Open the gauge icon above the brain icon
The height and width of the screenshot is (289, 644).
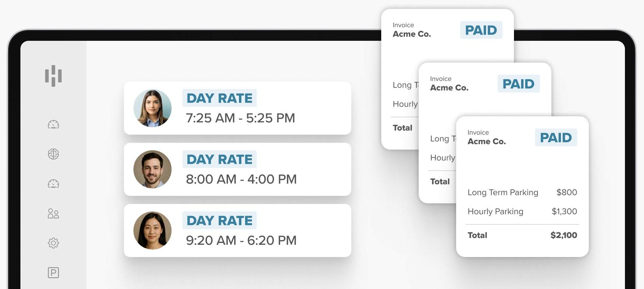click(x=53, y=125)
